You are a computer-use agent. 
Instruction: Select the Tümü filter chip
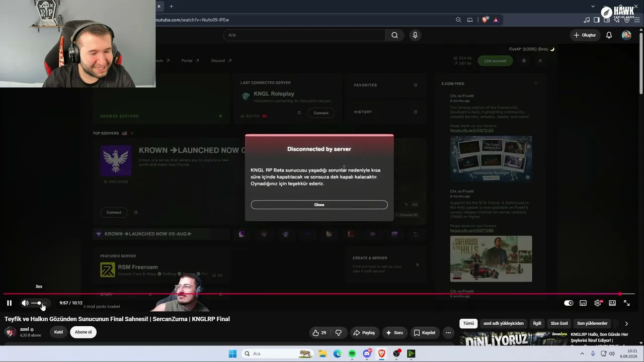468,323
